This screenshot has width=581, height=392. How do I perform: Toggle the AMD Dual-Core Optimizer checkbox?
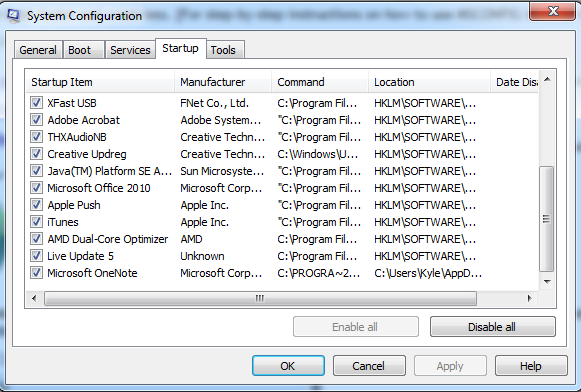click(x=36, y=239)
